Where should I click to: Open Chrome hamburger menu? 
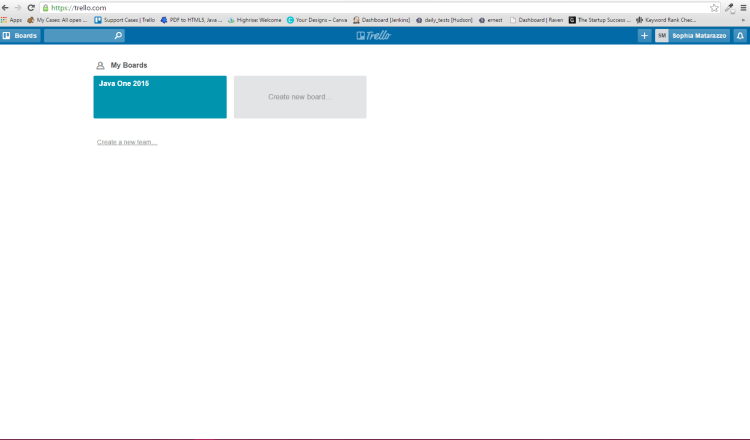pos(743,8)
